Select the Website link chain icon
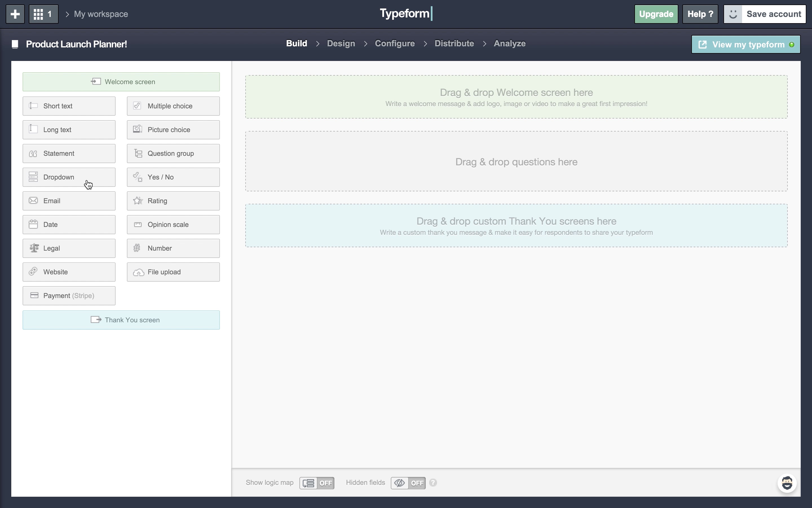The width and height of the screenshot is (812, 508). point(33,271)
